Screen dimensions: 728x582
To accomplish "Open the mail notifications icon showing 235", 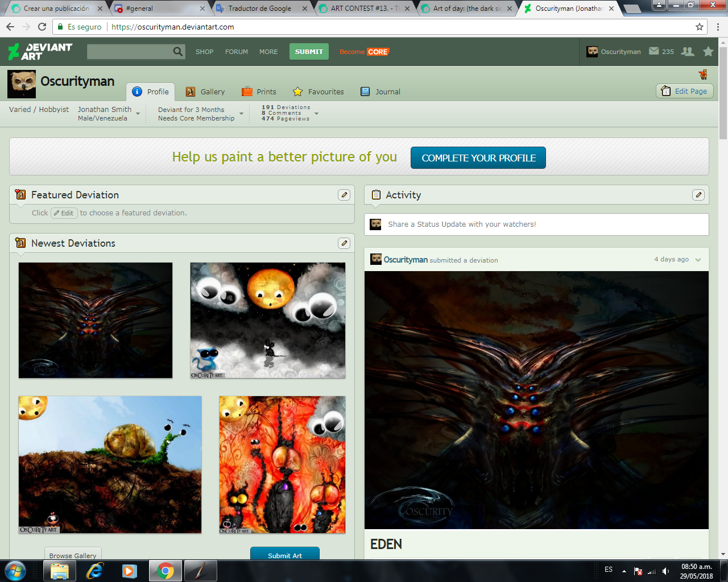I will click(x=654, y=51).
